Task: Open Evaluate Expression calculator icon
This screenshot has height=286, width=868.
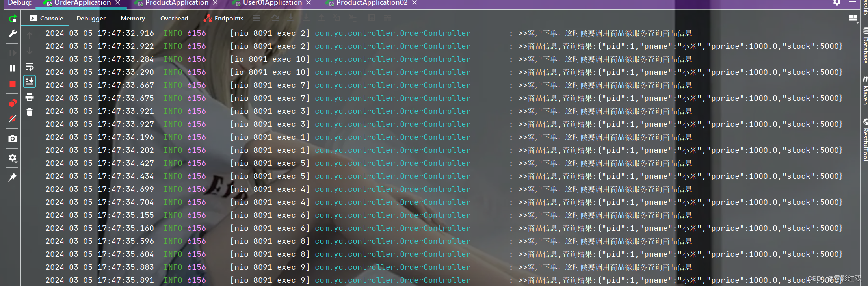Action: click(372, 18)
